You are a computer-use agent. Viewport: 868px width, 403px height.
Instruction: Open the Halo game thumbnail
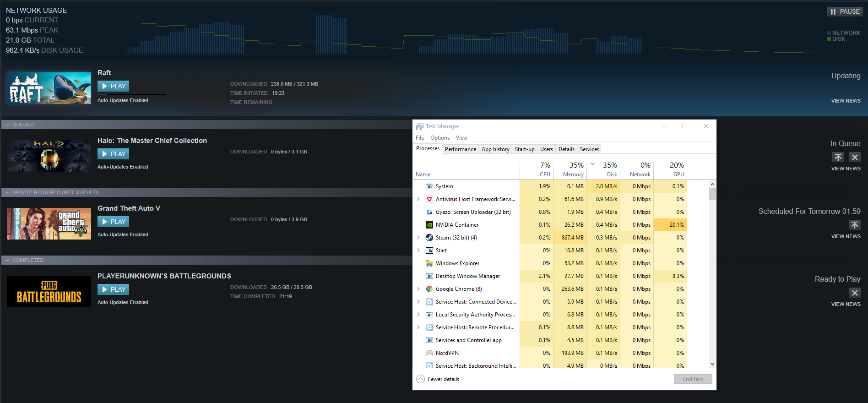[x=49, y=156]
